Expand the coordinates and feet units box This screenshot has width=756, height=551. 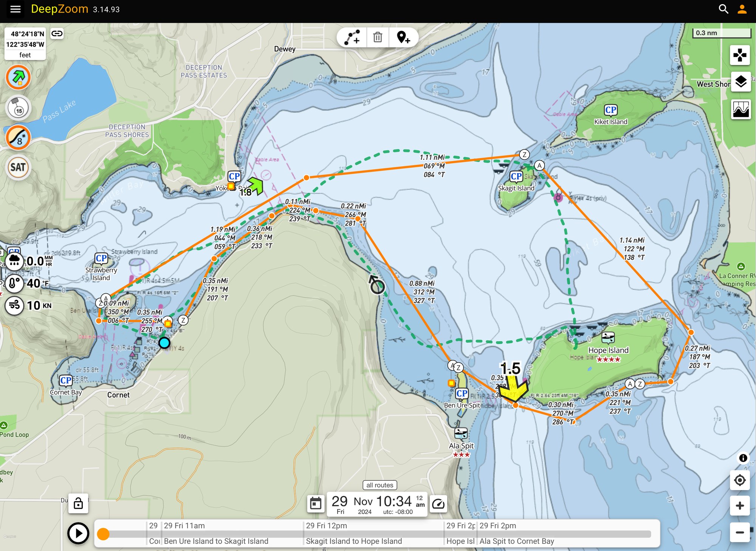tap(25, 44)
